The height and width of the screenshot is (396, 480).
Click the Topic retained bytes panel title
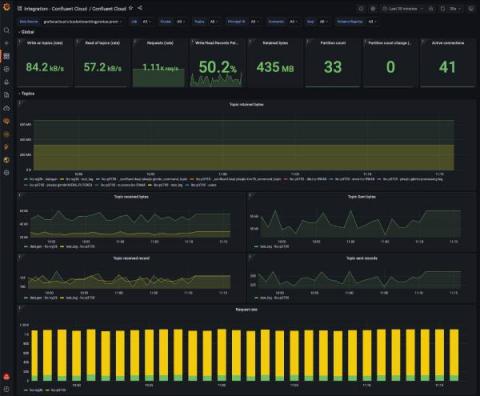click(246, 104)
